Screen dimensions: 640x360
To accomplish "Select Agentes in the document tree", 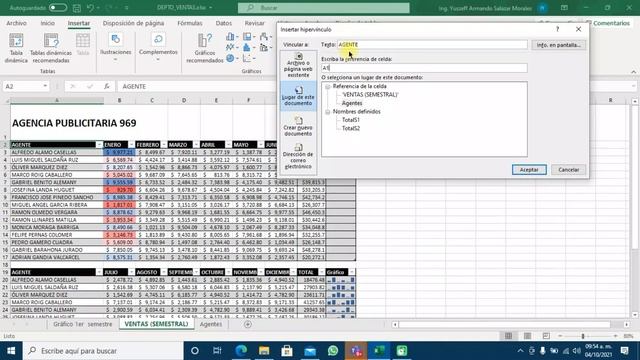I will click(x=352, y=103).
